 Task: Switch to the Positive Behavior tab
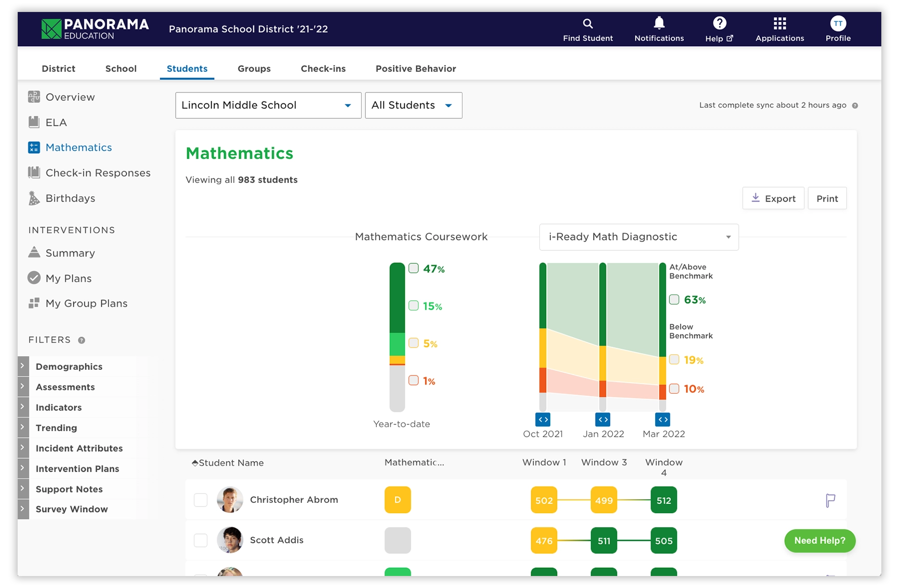pos(416,69)
